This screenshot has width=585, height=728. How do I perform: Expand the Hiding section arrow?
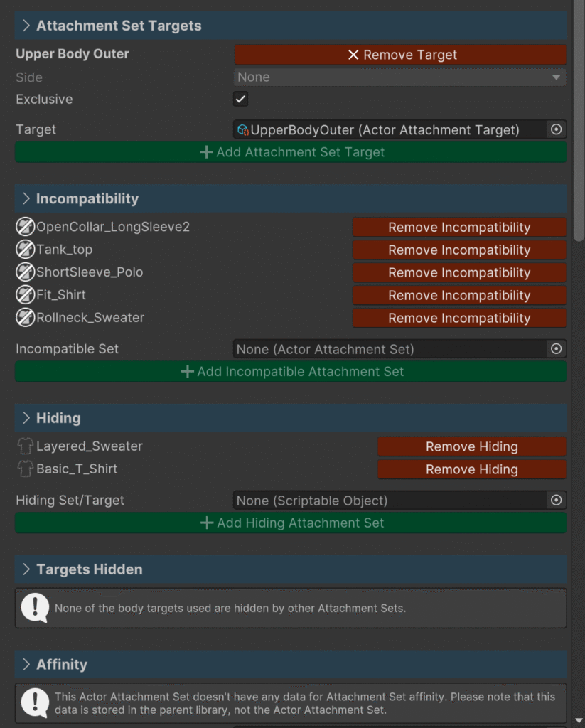tap(26, 418)
